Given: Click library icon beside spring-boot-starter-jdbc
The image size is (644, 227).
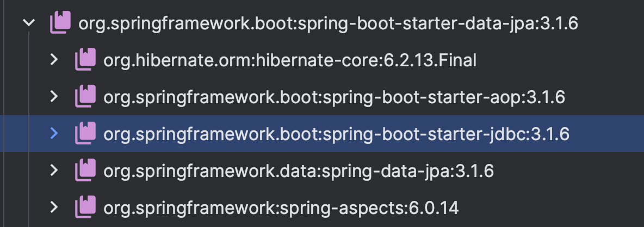Looking at the screenshot, I should pyautogui.click(x=85, y=133).
